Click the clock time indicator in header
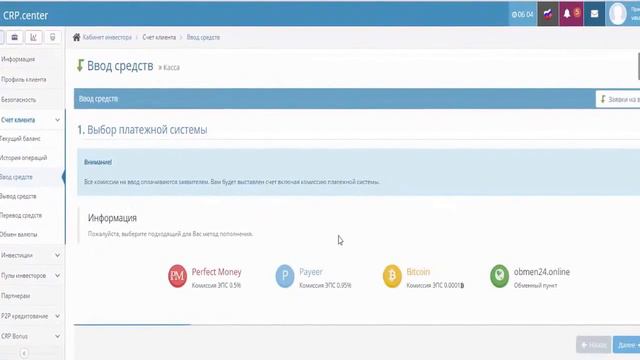This screenshot has width=640, height=360. point(522,14)
